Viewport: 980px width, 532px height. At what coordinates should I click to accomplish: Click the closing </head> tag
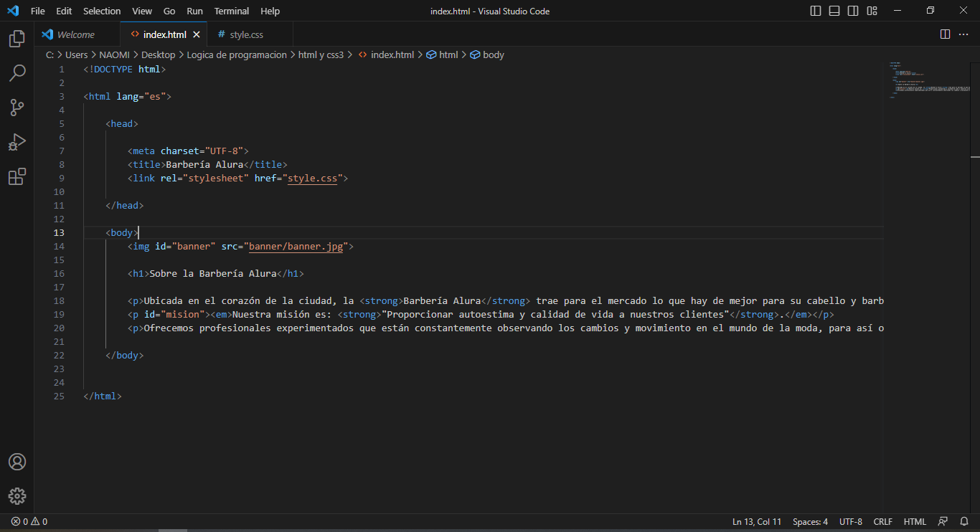(x=125, y=205)
